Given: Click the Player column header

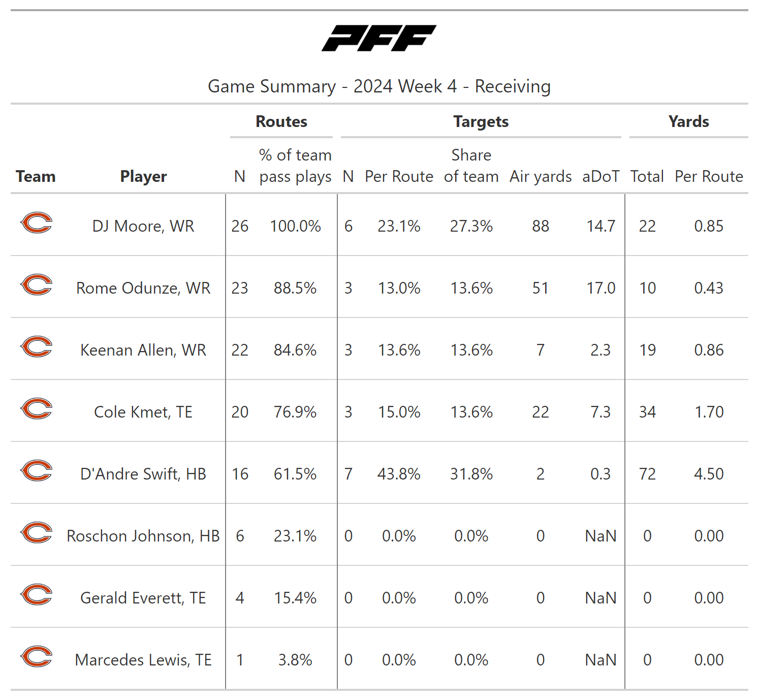Looking at the screenshot, I should (x=143, y=176).
